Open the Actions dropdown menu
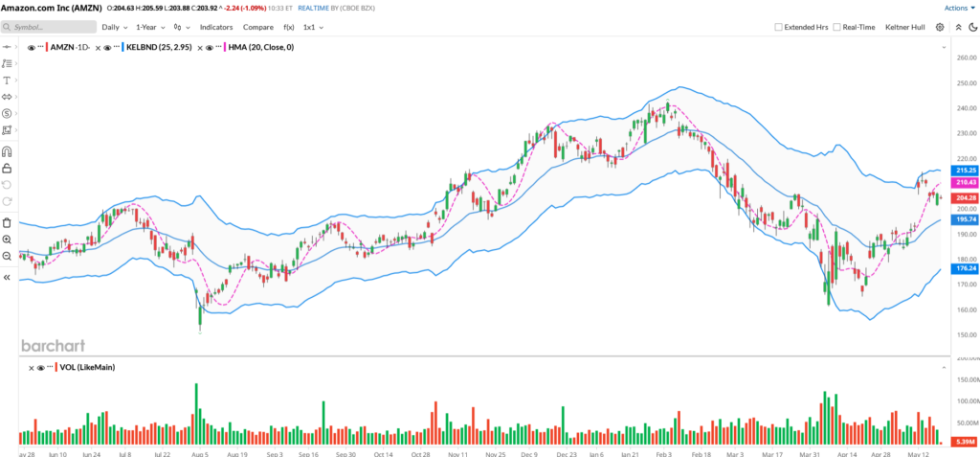This screenshot has width=980, height=457. [958, 8]
